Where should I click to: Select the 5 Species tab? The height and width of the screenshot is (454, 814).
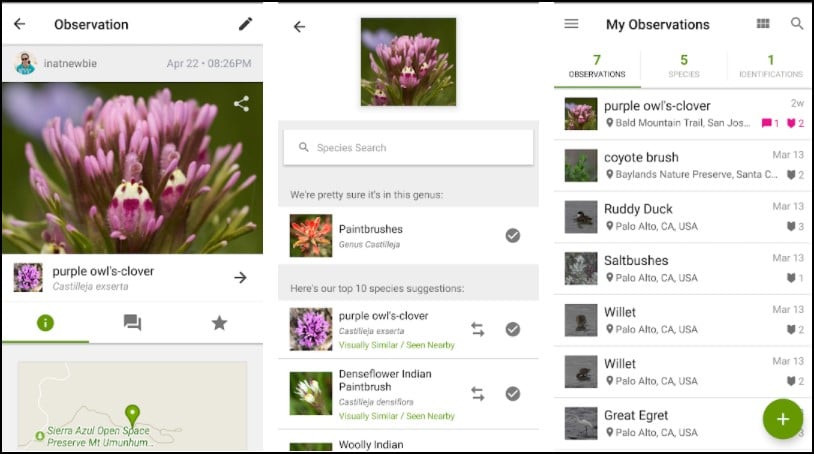pos(684,66)
